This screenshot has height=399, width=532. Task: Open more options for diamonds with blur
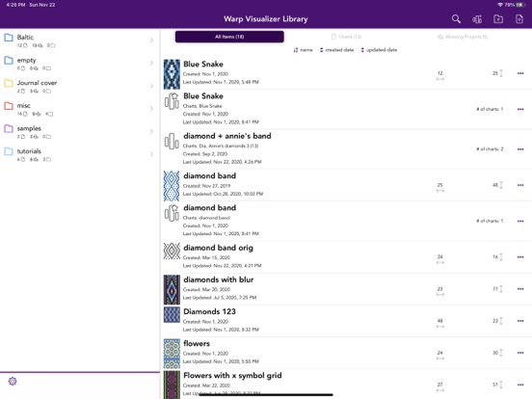(x=520, y=289)
